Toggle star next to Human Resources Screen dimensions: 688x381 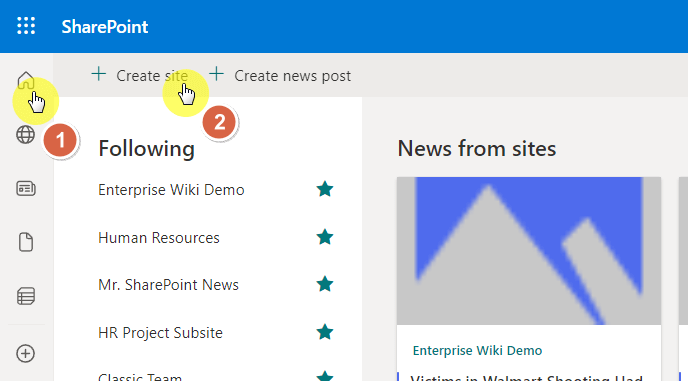point(325,237)
